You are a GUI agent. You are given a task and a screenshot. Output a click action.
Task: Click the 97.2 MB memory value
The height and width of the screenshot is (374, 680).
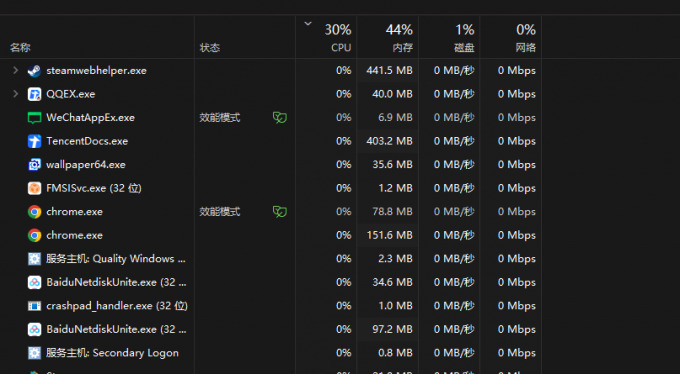[x=392, y=329]
